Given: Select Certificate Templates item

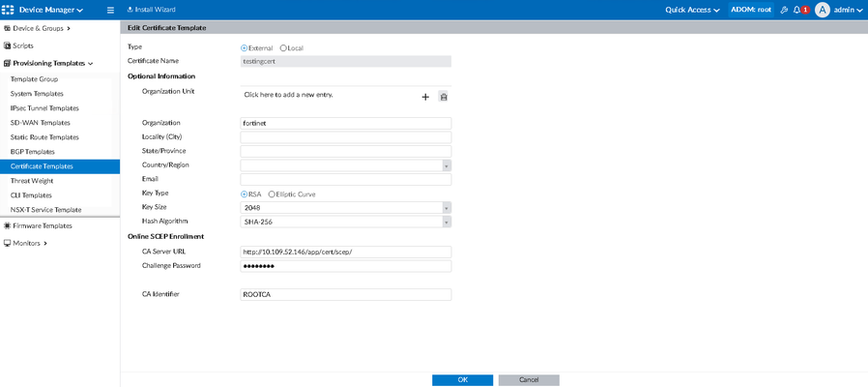Looking at the screenshot, I should tap(60, 166).
